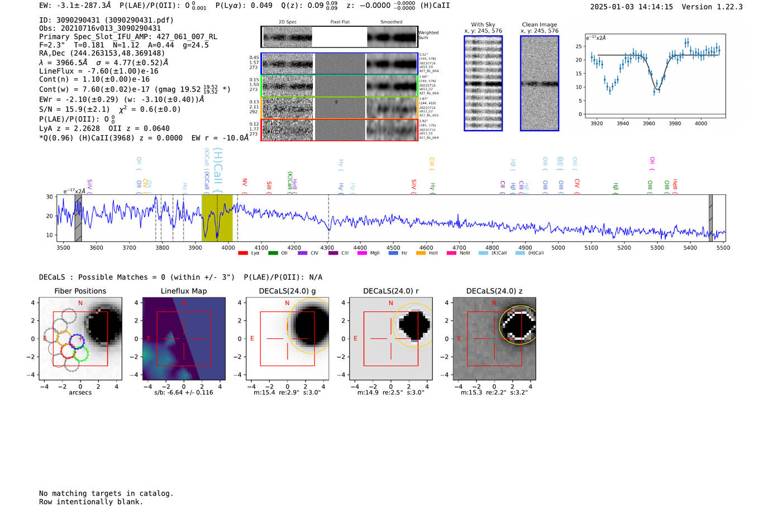The width and height of the screenshot is (782, 532).
Task: Click the Q(0.96) (H)CaII(3968) solution line
Action: pos(144,138)
